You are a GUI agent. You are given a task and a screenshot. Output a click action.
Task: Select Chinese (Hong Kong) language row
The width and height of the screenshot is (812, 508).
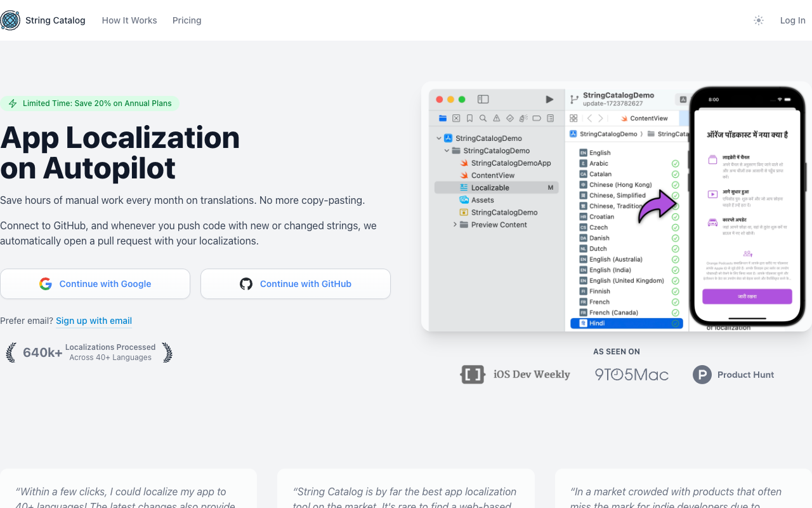tap(629, 185)
